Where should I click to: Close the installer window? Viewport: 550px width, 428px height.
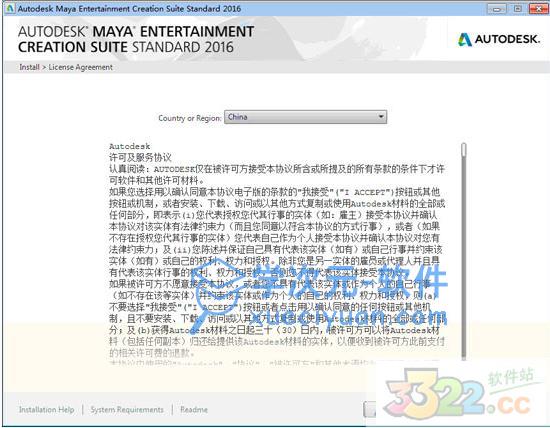tap(538, 9)
